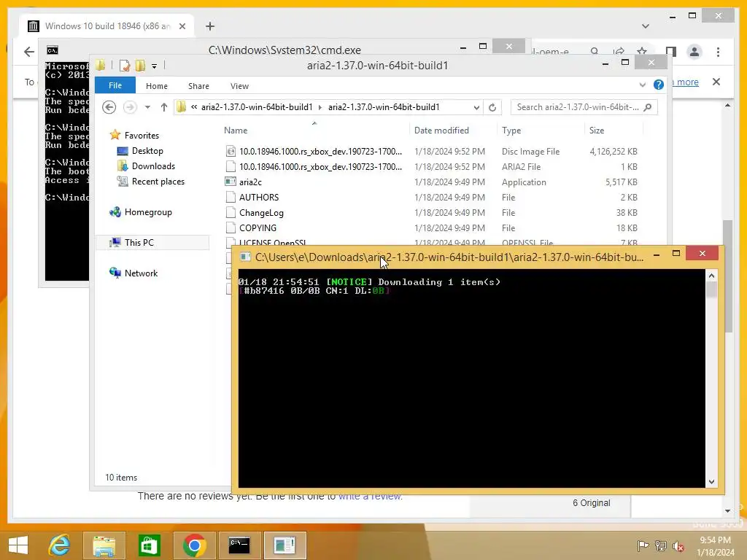
Task: Select the aria2c application file
Action: [x=431, y=182]
